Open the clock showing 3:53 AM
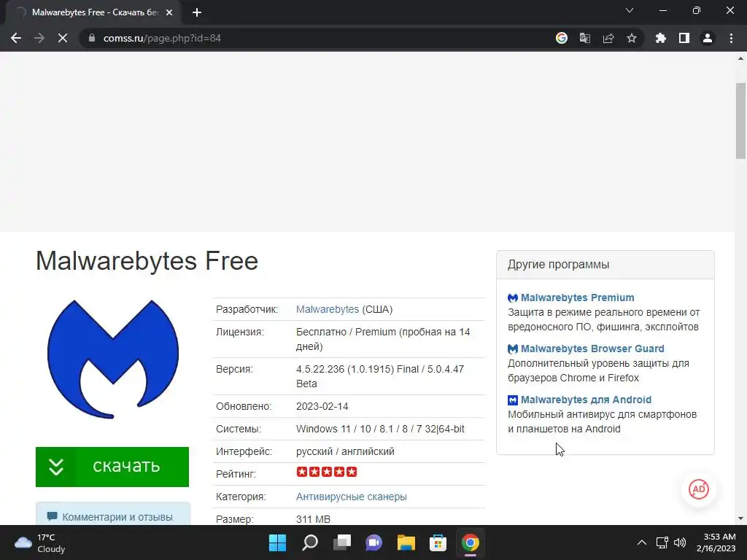 [x=716, y=542]
